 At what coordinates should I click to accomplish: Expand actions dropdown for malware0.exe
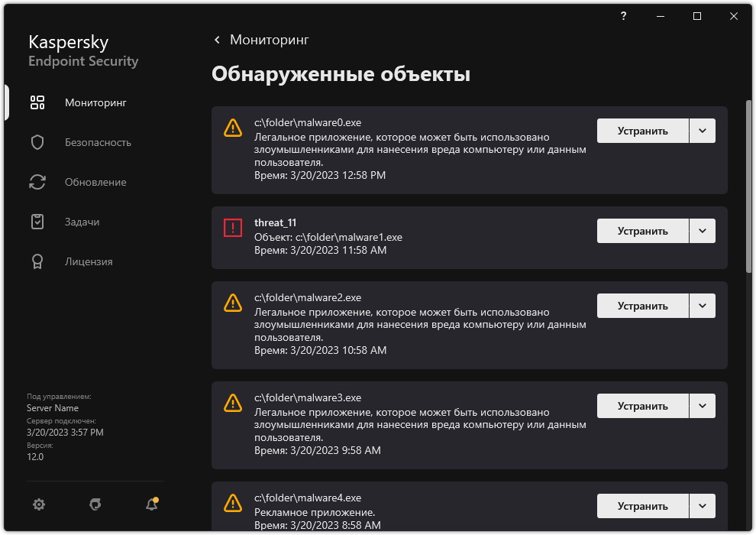pos(702,130)
